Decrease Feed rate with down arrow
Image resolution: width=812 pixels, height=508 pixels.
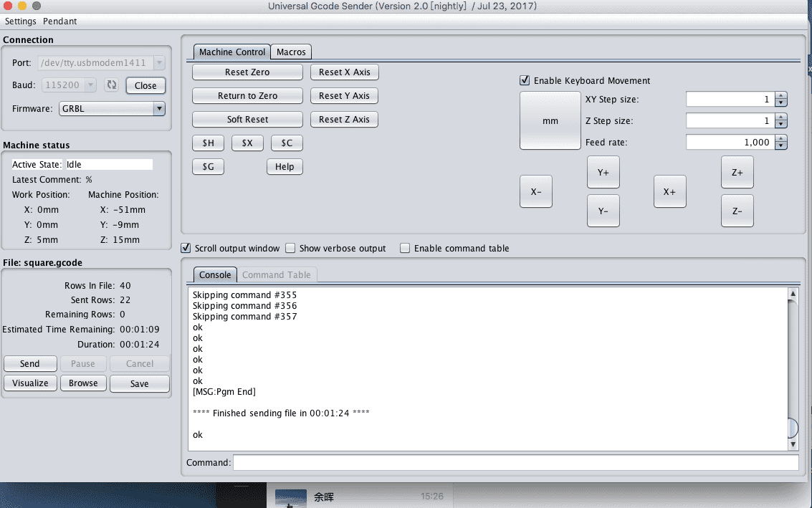click(x=781, y=145)
